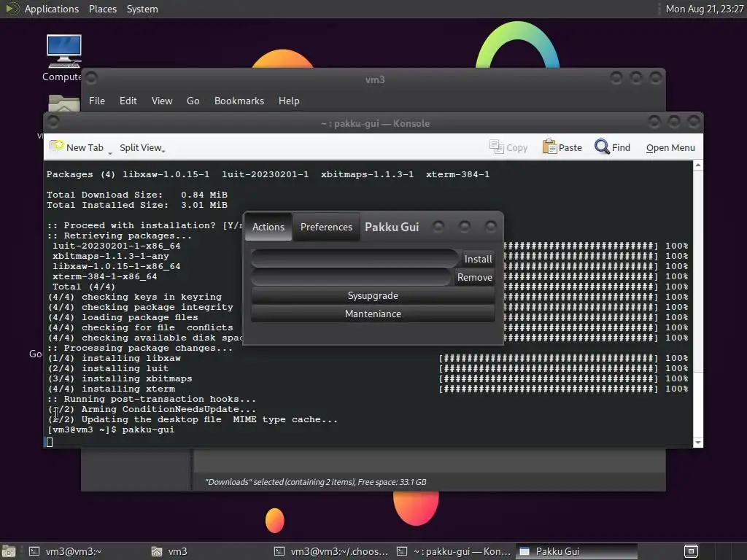Click the Downloads selected status bar text
The image size is (747, 560).
point(315,482)
